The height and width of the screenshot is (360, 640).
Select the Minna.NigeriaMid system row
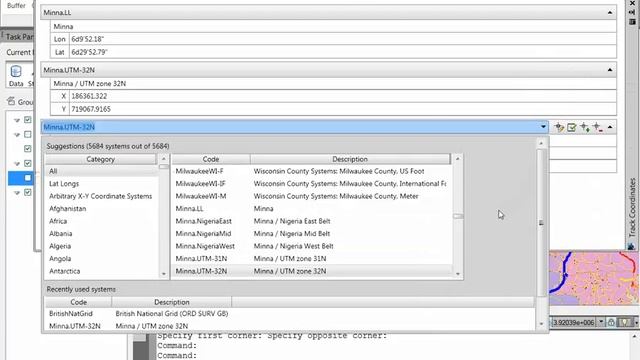point(312,233)
